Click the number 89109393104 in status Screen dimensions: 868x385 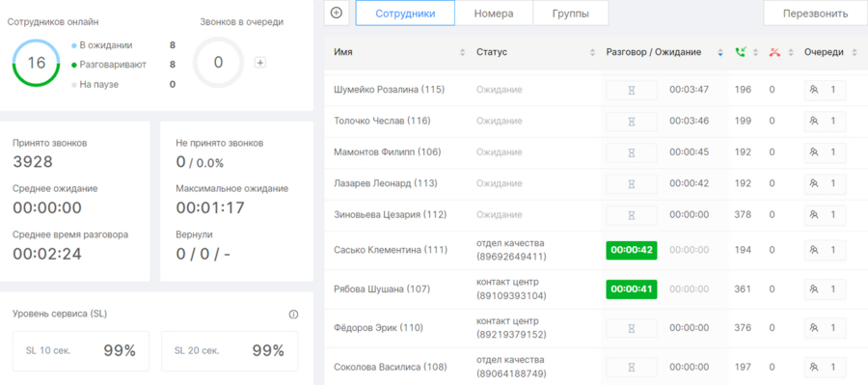point(511,296)
